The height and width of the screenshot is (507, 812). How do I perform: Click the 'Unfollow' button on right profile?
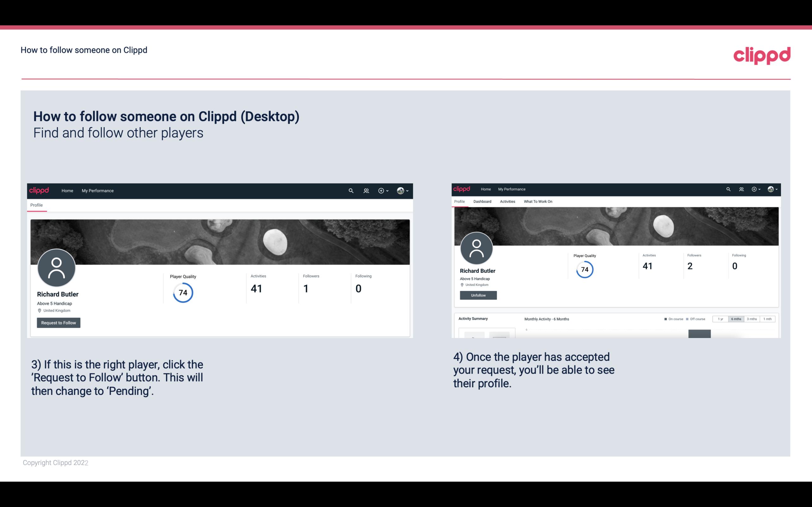point(478,295)
